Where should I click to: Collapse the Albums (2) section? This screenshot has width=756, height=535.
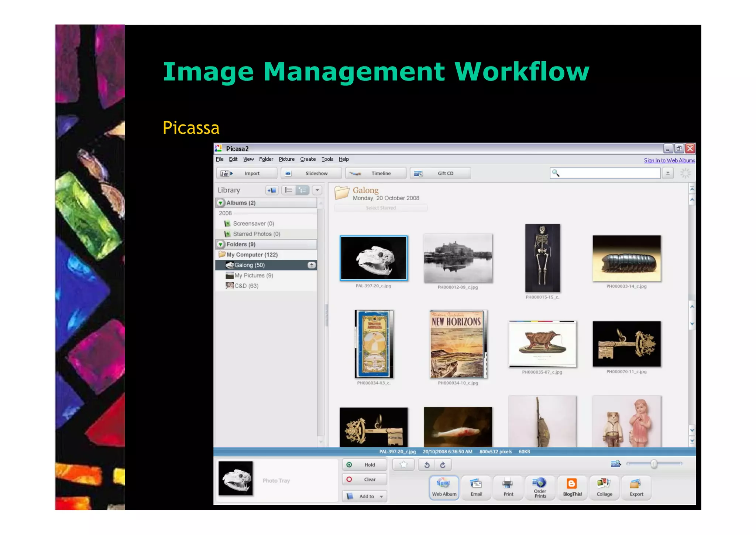point(220,203)
